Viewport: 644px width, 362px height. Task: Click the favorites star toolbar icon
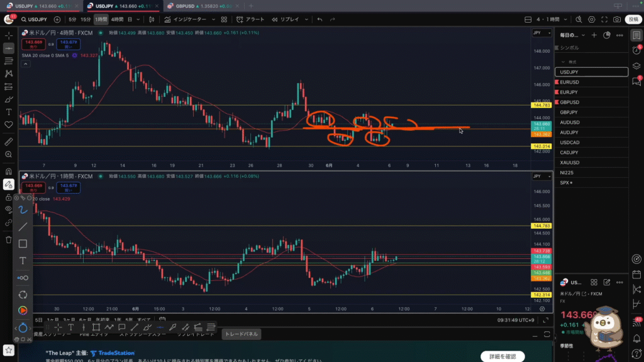[9, 350]
